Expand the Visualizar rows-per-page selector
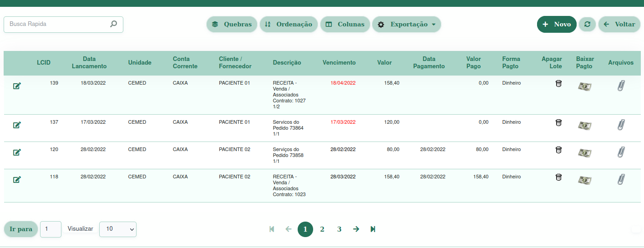This screenshot has width=644, height=248. point(118,229)
